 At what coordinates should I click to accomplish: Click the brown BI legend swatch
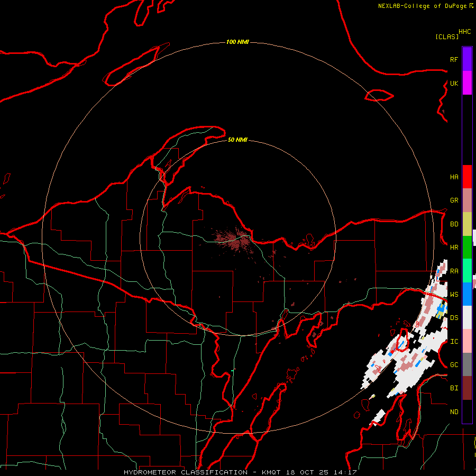point(467,388)
